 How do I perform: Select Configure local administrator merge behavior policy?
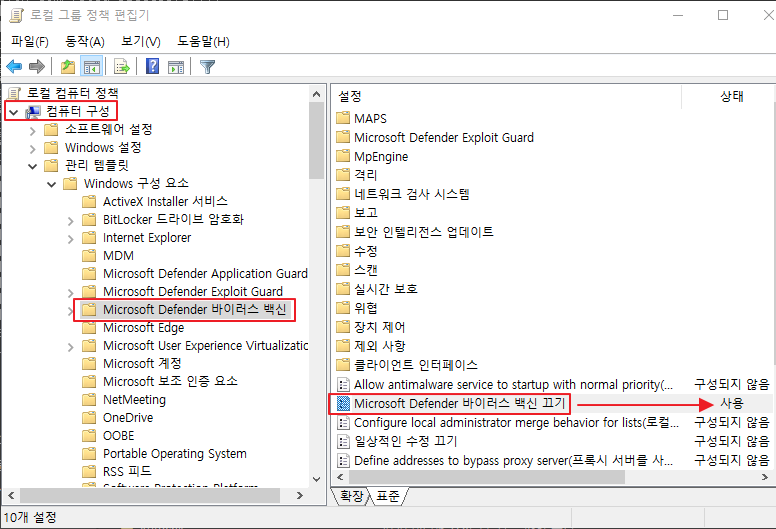tap(516, 423)
